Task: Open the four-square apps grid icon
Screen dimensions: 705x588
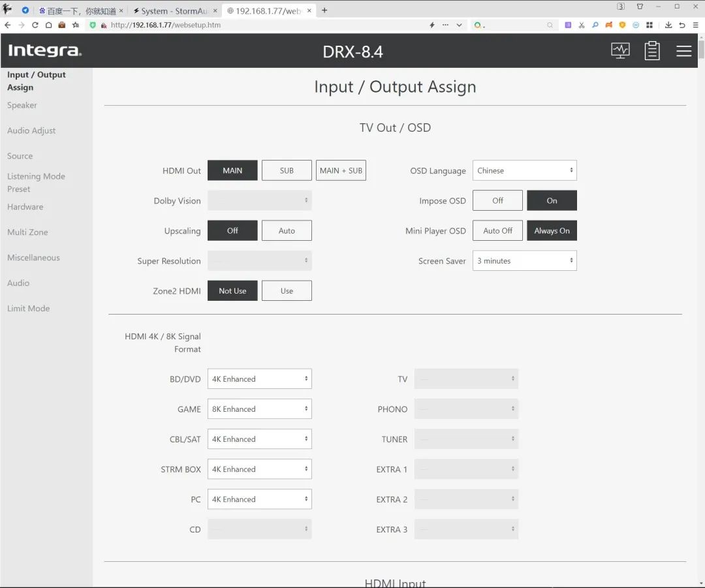Action: pyautogui.click(x=650, y=25)
